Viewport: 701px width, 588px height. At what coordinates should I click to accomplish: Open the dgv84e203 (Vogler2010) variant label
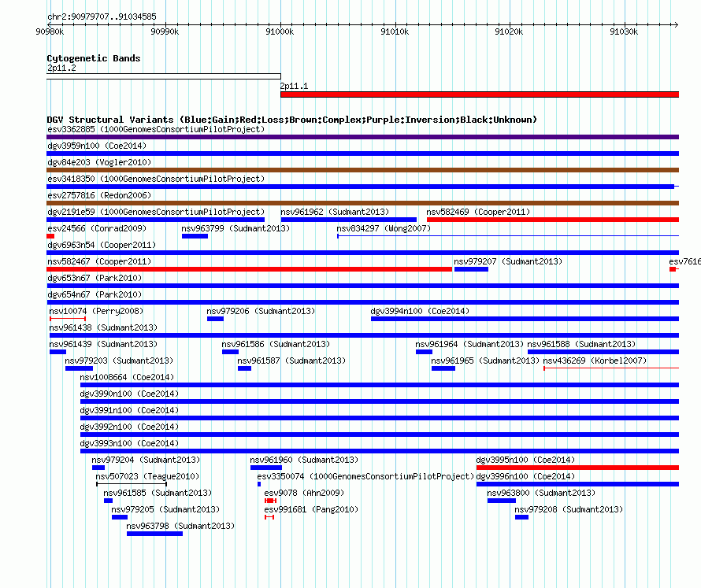(x=99, y=162)
